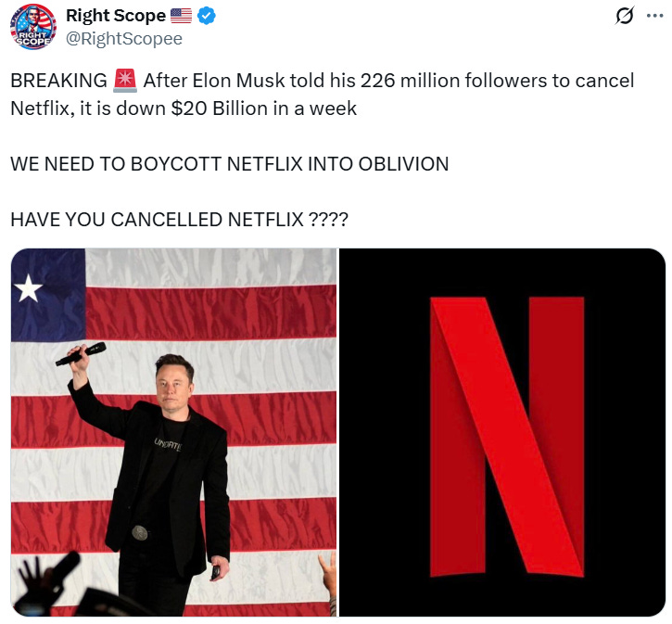Click the red siren emoji
The image size is (672, 624).
point(125,81)
